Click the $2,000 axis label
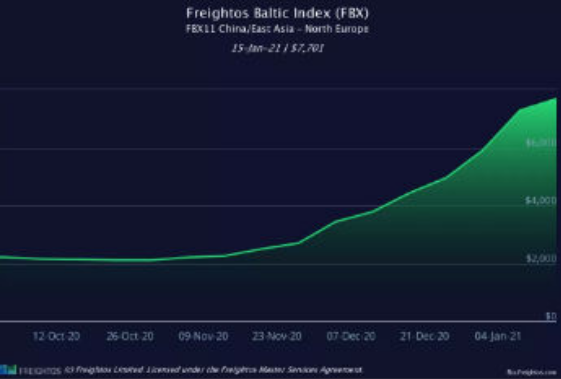 [541, 258]
